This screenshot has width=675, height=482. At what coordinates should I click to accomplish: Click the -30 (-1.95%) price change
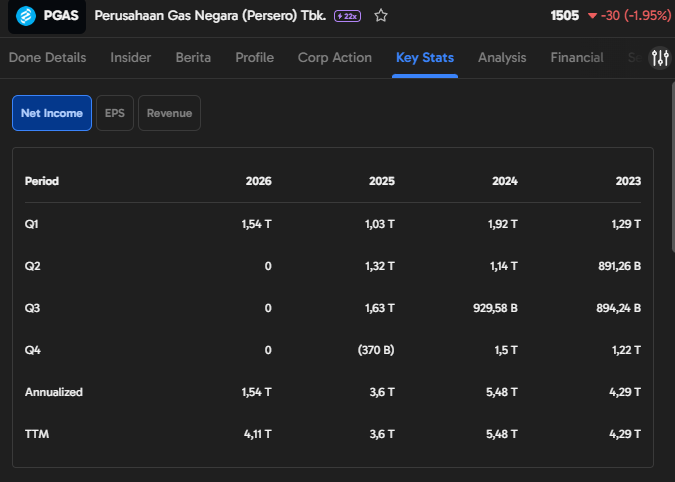click(636, 16)
